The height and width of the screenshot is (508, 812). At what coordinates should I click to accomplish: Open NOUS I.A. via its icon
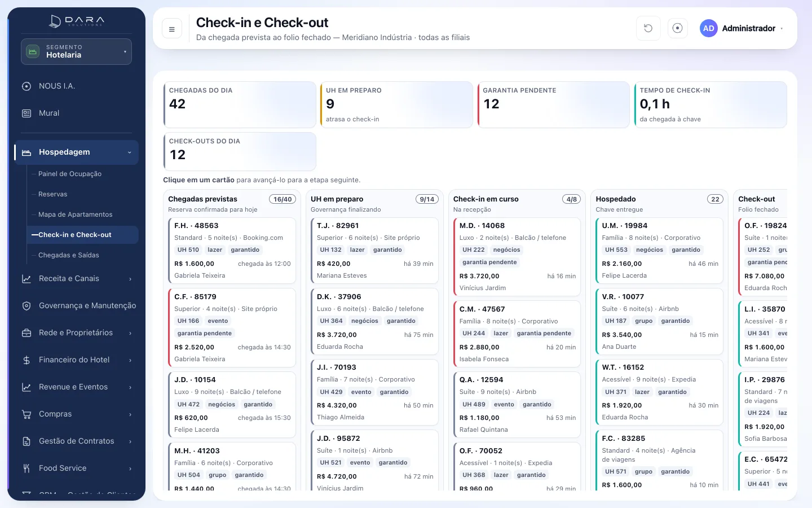27,86
